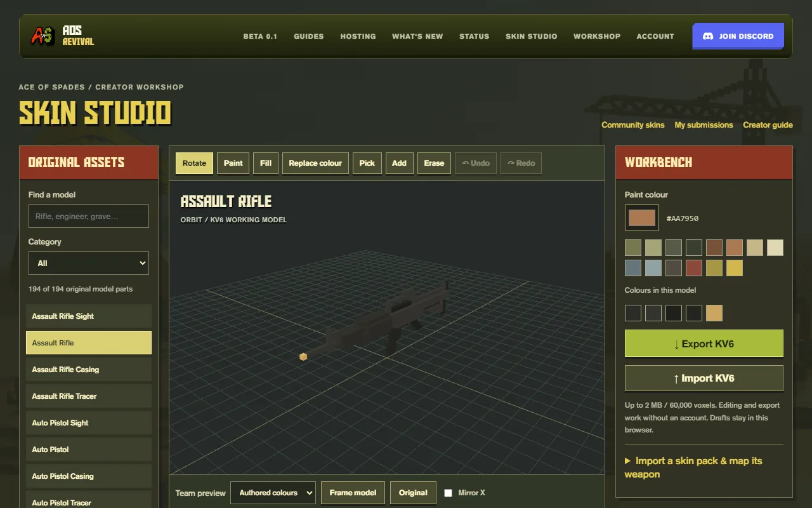The height and width of the screenshot is (508, 812).
Task: Check the Status page
Action: pyautogui.click(x=475, y=36)
